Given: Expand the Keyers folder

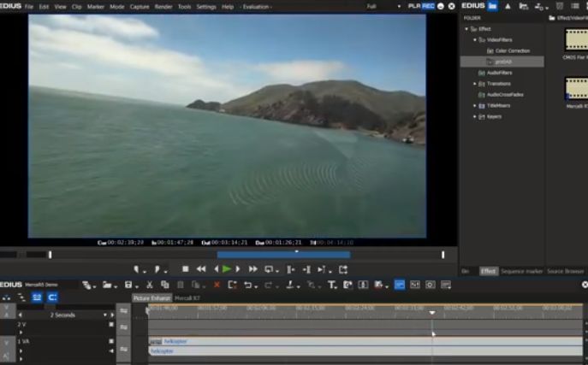Looking at the screenshot, I should tap(475, 116).
